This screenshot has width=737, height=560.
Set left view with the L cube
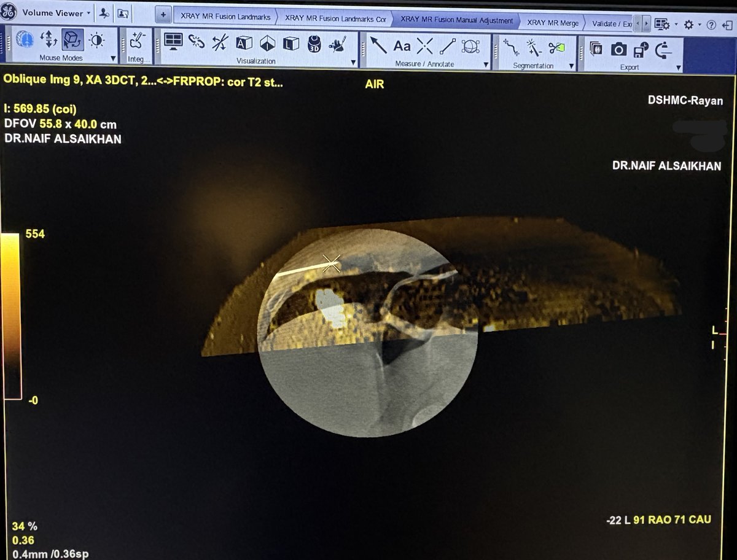(291, 44)
